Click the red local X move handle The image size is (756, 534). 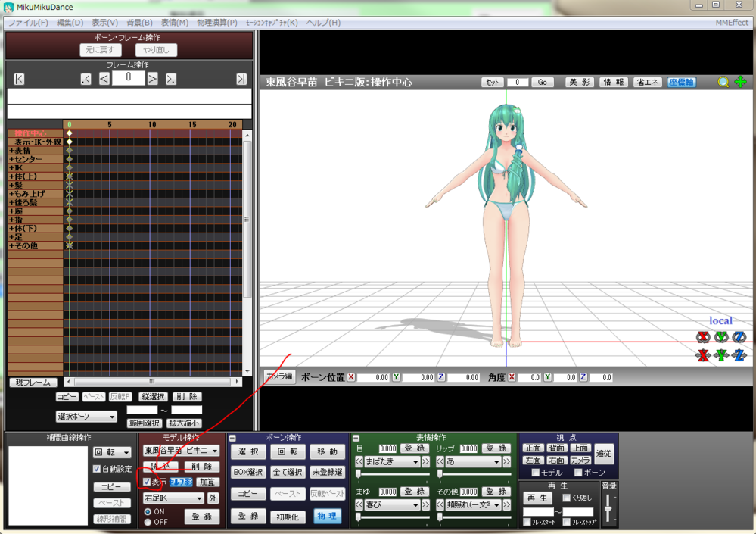click(x=703, y=355)
